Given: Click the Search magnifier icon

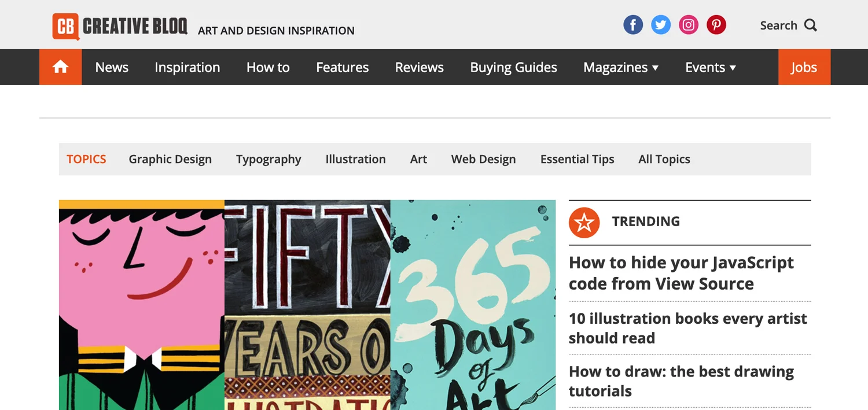Looking at the screenshot, I should pos(811,25).
